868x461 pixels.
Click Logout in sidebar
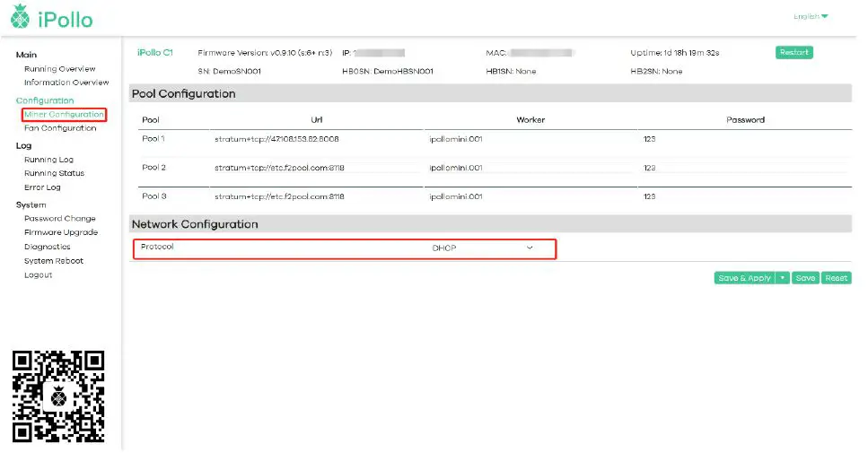coord(39,275)
